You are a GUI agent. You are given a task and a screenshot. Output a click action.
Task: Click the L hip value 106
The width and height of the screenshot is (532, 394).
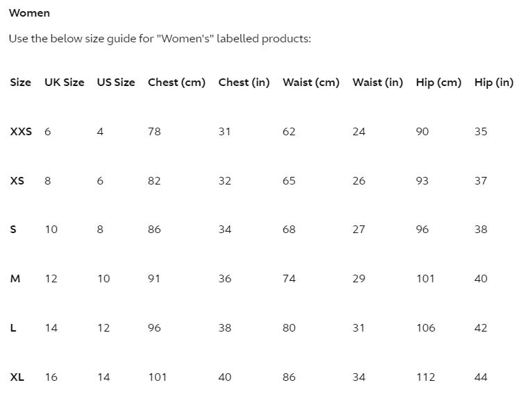[x=426, y=327]
